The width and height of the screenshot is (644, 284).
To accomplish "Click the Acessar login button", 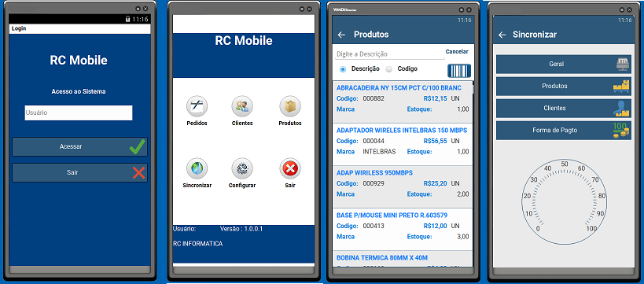I will tap(79, 147).
